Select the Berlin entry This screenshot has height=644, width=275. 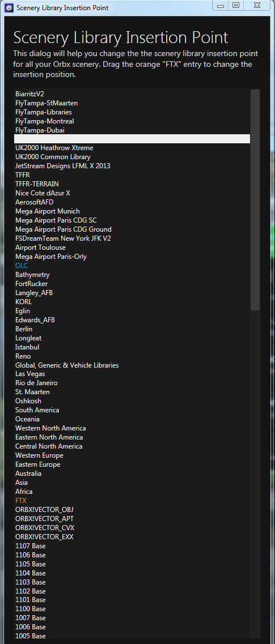24,329
